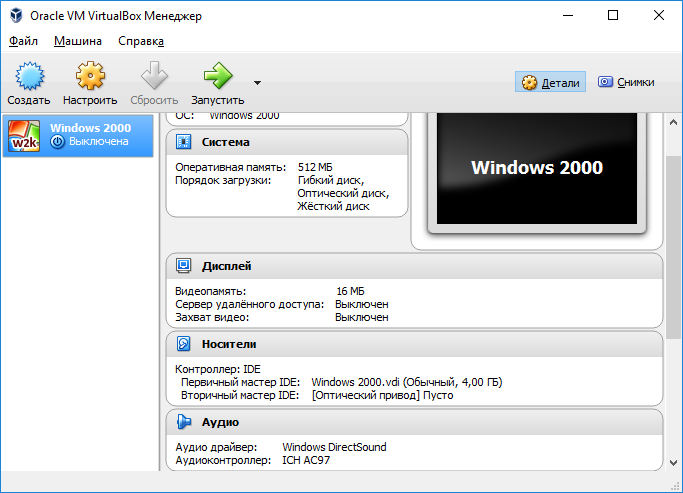Open the Аудио section header link
Viewport: 683px width, 493px height.
(x=220, y=422)
